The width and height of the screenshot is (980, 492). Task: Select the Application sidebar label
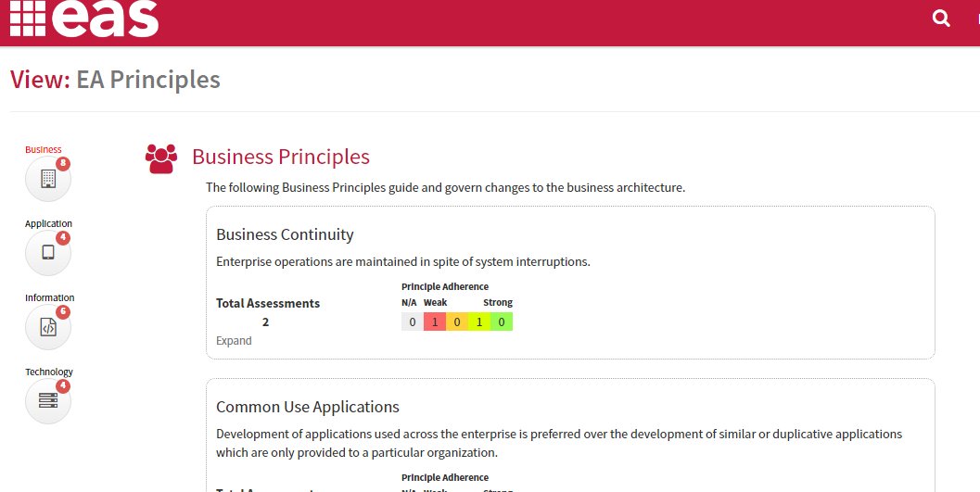coord(49,223)
